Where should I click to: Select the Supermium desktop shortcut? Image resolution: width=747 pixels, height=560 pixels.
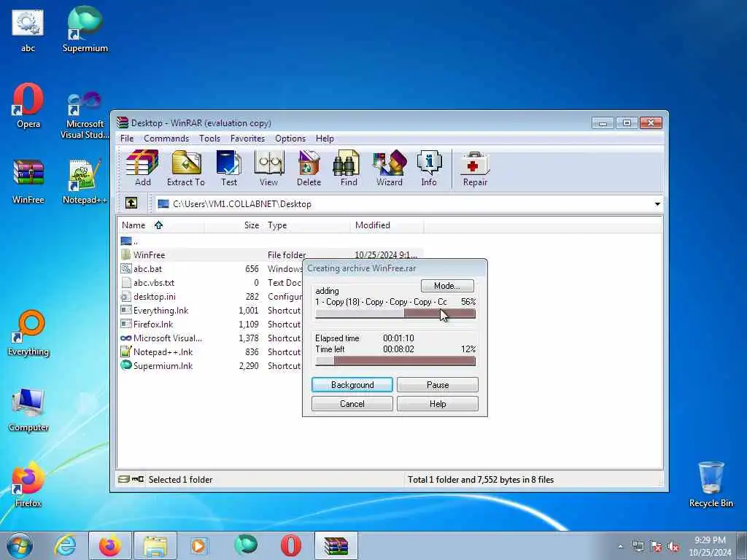(85, 29)
